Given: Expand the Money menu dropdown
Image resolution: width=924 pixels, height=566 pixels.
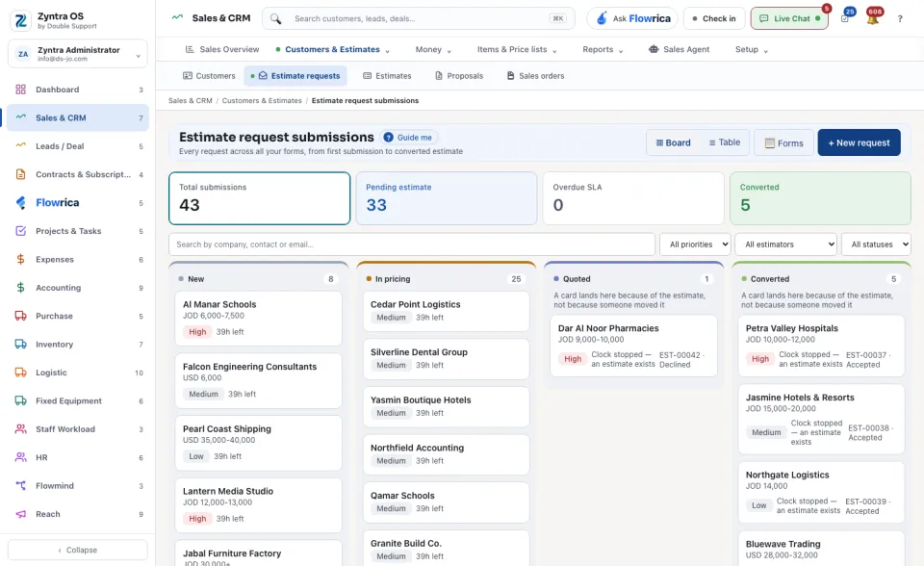Looking at the screenshot, I should click(x=433, y=49).
